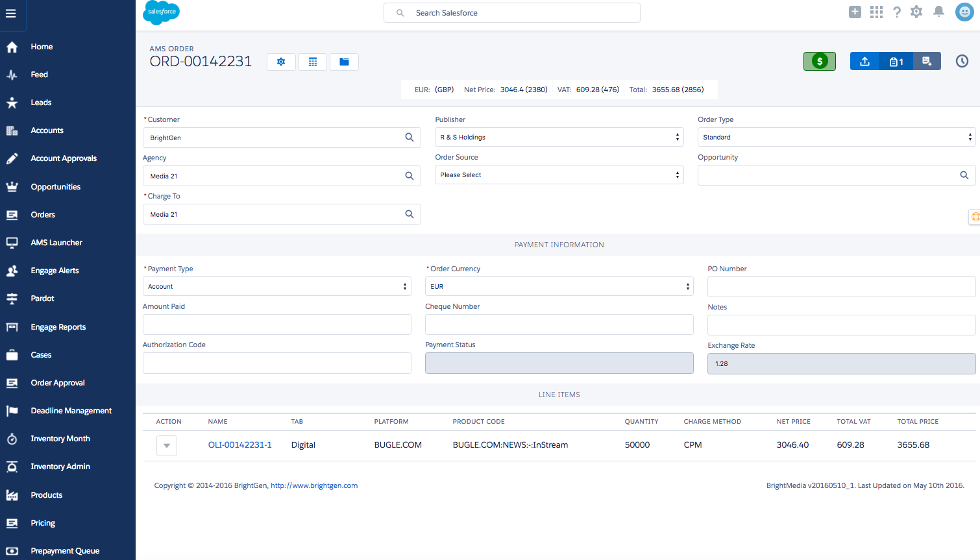Click the Search Salesforce field
This screenshot has height=560, width=980.
point(512,13)
